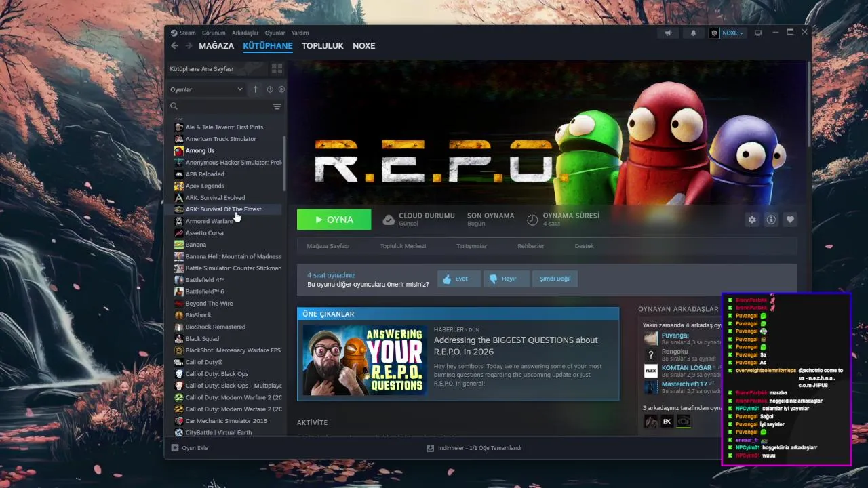The width and height of the screenshot is (868, 488).
Task: Click the game list scrollbar
Action: (284, 163)
